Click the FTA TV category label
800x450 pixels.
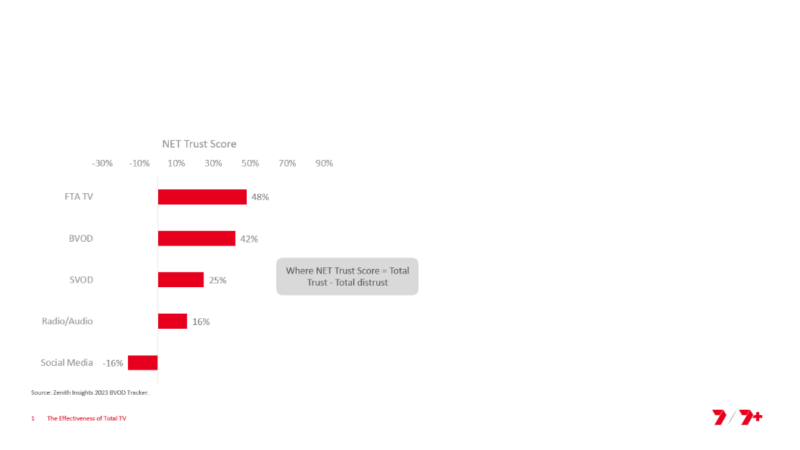click(x=79, y=196)
